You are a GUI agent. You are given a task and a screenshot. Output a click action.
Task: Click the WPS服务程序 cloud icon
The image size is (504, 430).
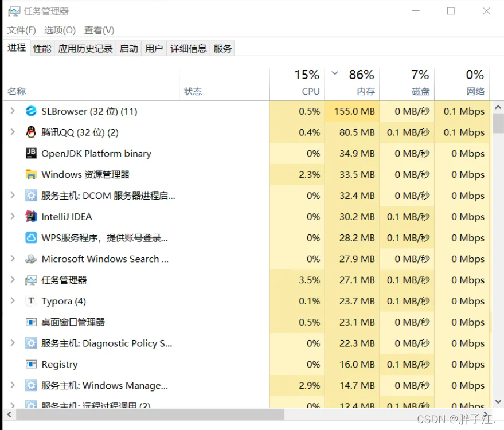click(x=31, y=238)
